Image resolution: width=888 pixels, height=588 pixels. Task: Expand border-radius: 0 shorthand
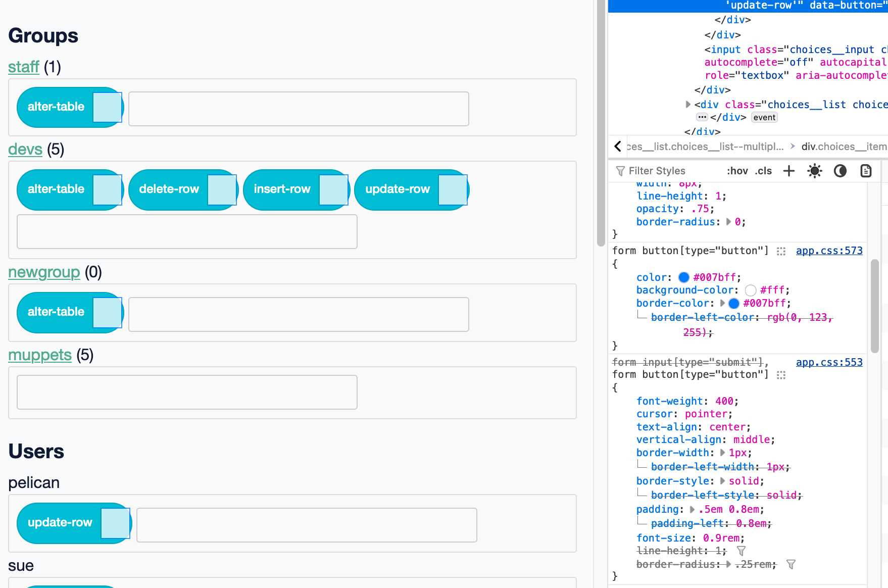point(728,222)
